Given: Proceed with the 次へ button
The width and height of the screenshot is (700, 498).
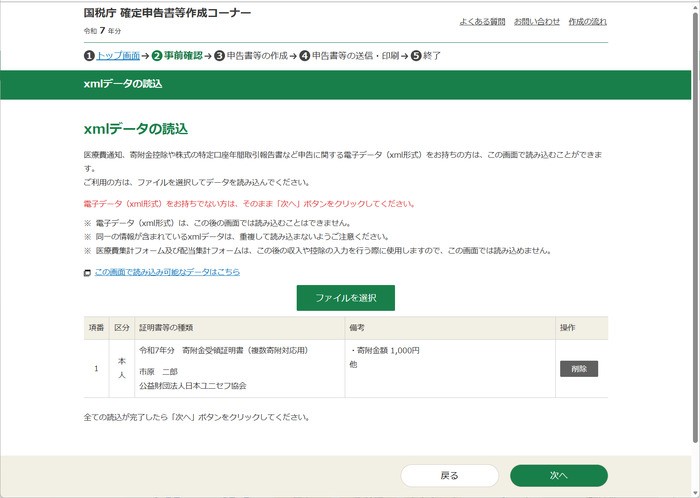Looking at the screenshot, I should 558,476.
